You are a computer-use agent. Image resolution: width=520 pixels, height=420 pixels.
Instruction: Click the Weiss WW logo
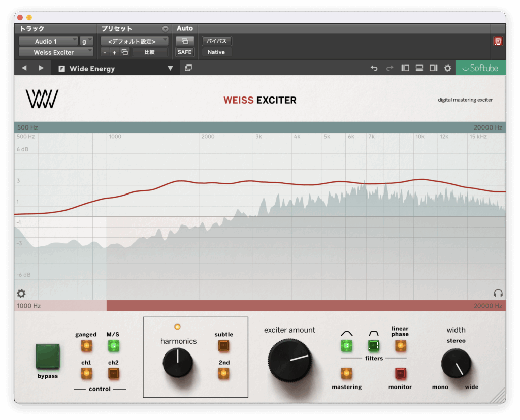(42, 99)
